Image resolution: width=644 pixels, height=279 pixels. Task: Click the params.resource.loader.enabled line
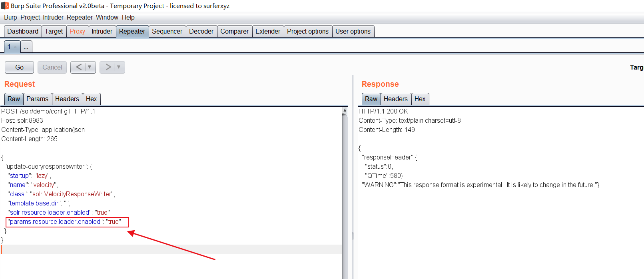(64, 221)
